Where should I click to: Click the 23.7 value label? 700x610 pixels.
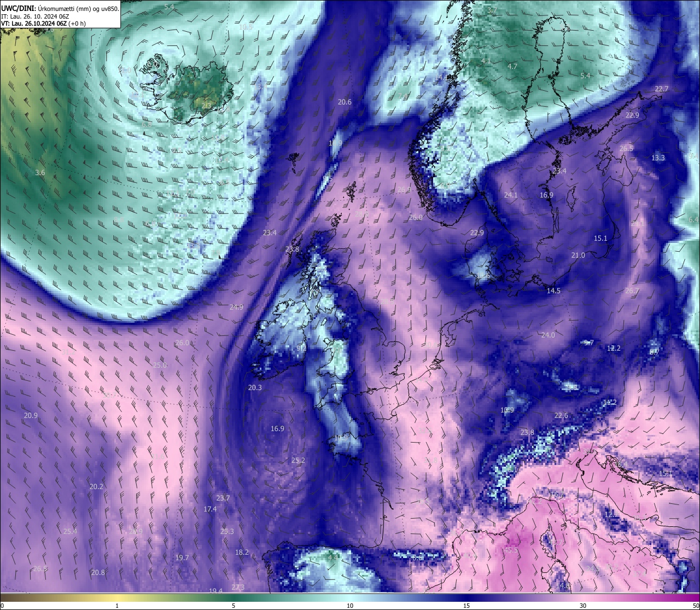click(223, 498)
